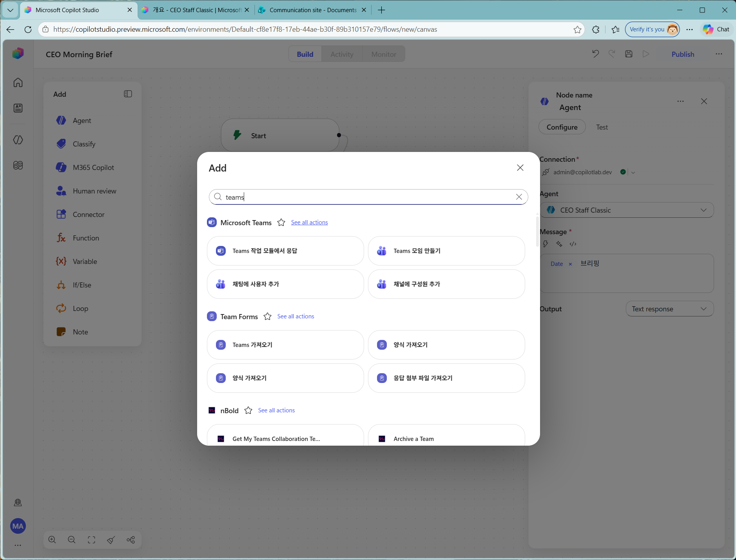Add an M365 Copilot node
This screenshot has width=736, height=560.
pyautogui.click(x=92, y=168)
